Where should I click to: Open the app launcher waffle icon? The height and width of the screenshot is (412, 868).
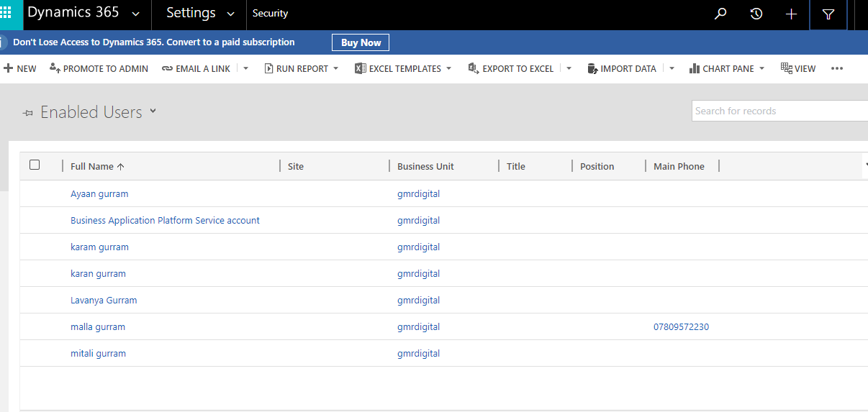pyautogui.click(x=6, y=14)
